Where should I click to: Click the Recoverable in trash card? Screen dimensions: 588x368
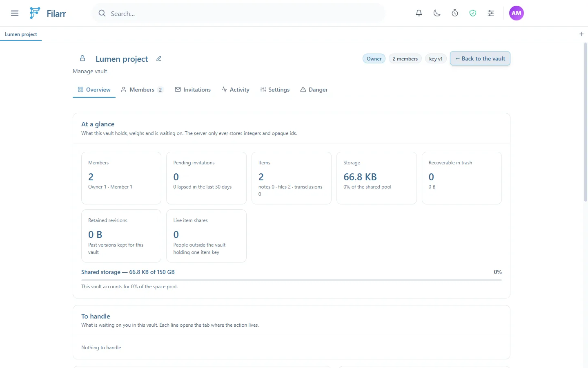(x=462, y=178)
